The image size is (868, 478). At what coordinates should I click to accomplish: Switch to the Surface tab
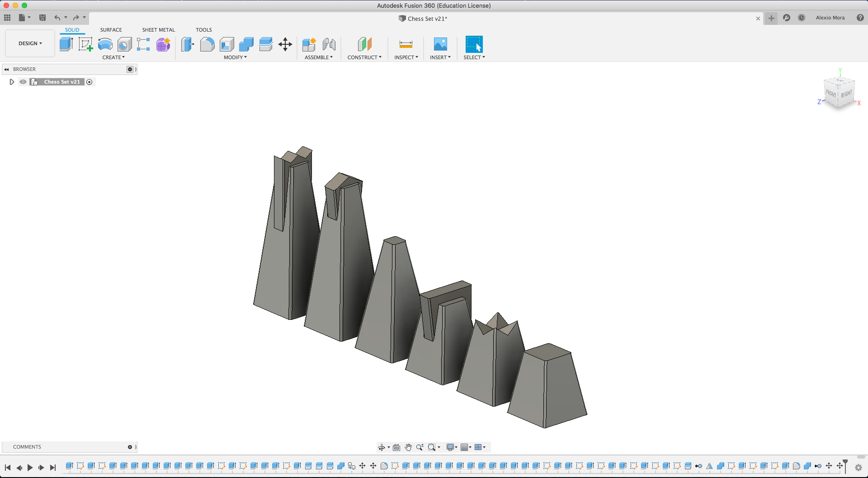coord(111,30)
